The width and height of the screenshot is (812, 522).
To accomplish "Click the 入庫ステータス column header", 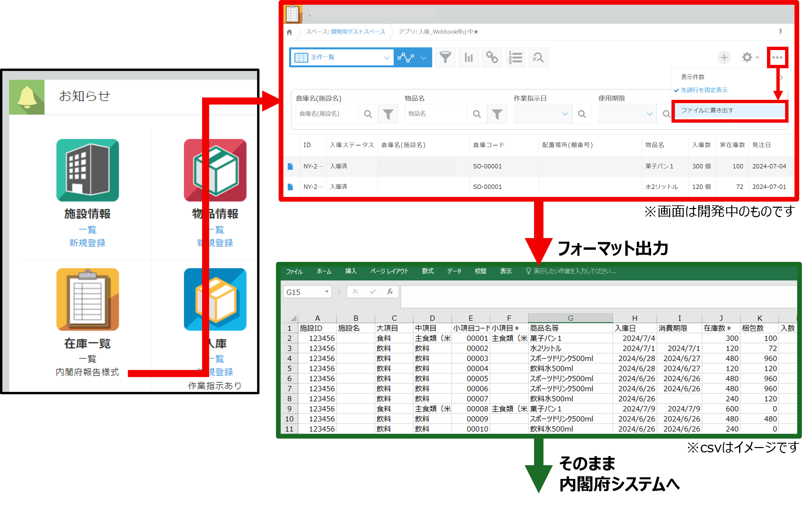I will (x=352, y=145).
